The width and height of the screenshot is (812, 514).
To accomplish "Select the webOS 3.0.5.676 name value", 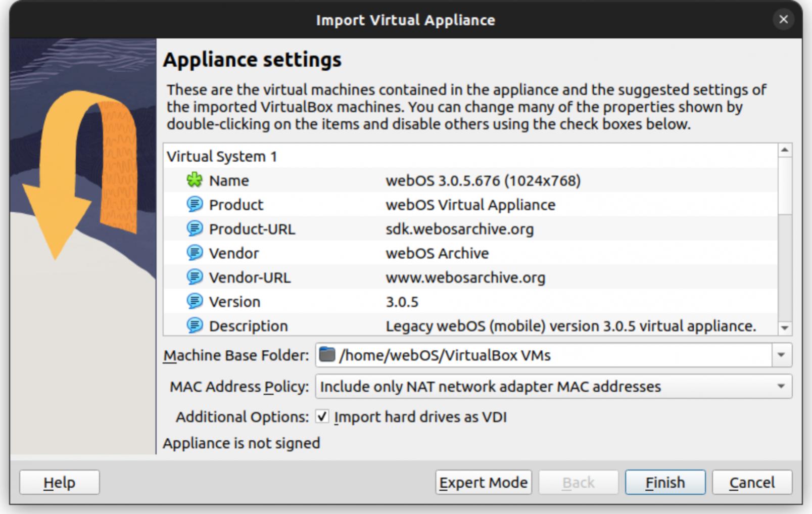I will click(483, 180).
